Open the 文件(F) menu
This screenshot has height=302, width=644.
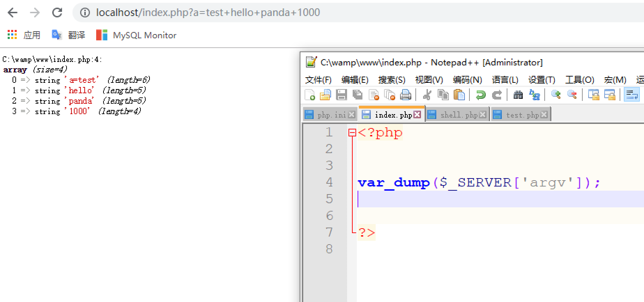tap(318, 80)
